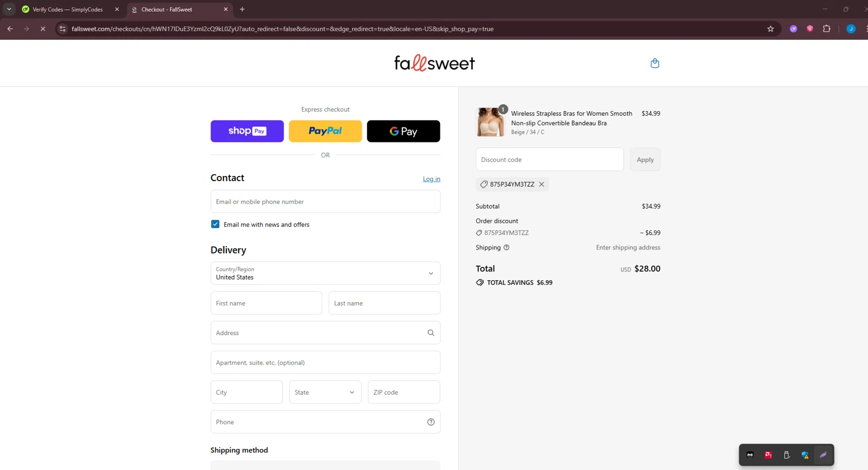Uncheck Email me with news and offers
The width and height of the screenshot is (868, 470).
coord(215,225)
